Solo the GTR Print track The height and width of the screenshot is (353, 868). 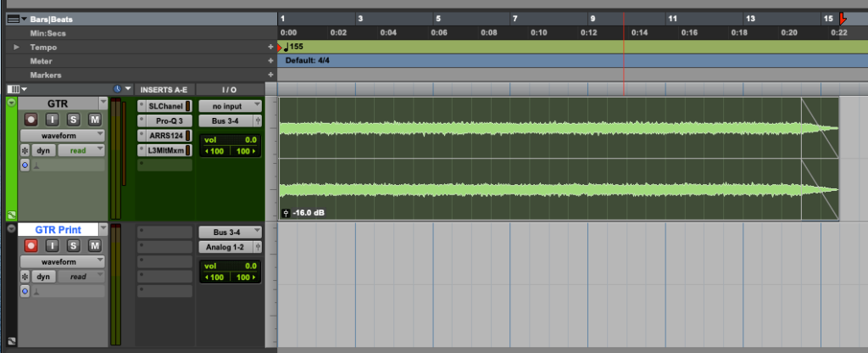tap(74, 245)
